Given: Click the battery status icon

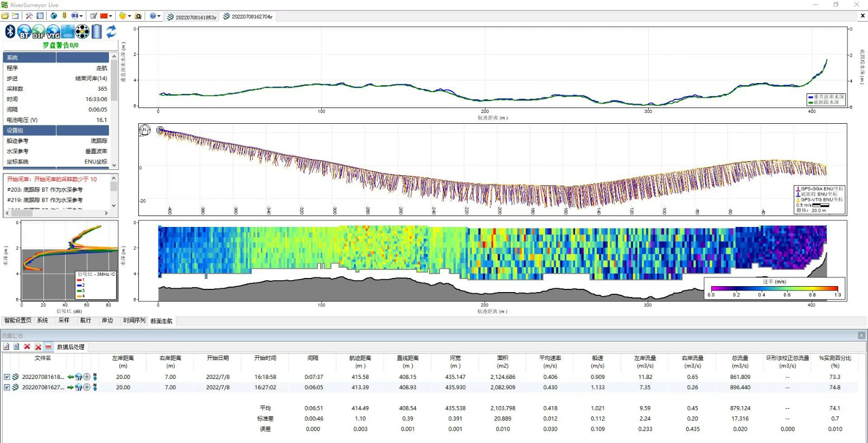Looking at the screenshot, I should (97, 31).
